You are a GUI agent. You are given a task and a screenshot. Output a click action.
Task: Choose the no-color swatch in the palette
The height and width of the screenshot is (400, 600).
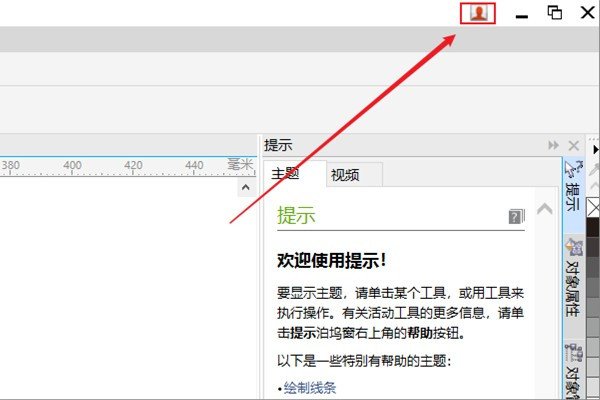point(593,208)
